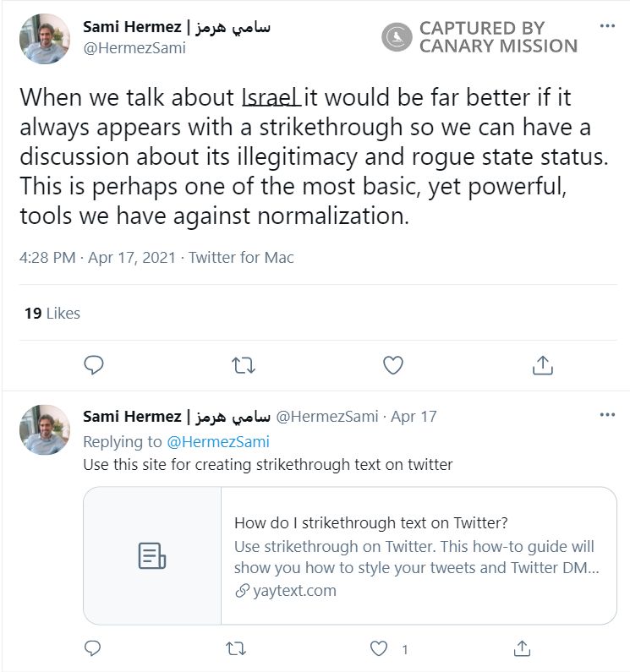
Task: Open more options on the reply tweet
Action: [x=607, y=415]
